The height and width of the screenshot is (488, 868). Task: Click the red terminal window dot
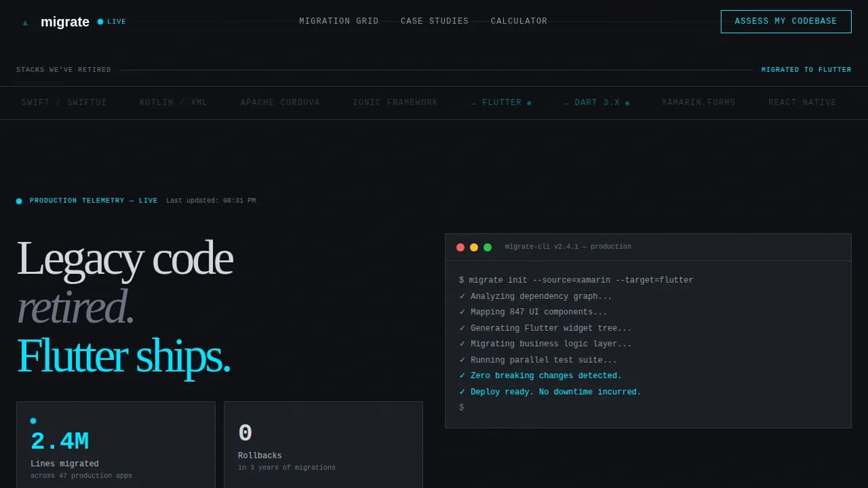(x=460, y=247)
